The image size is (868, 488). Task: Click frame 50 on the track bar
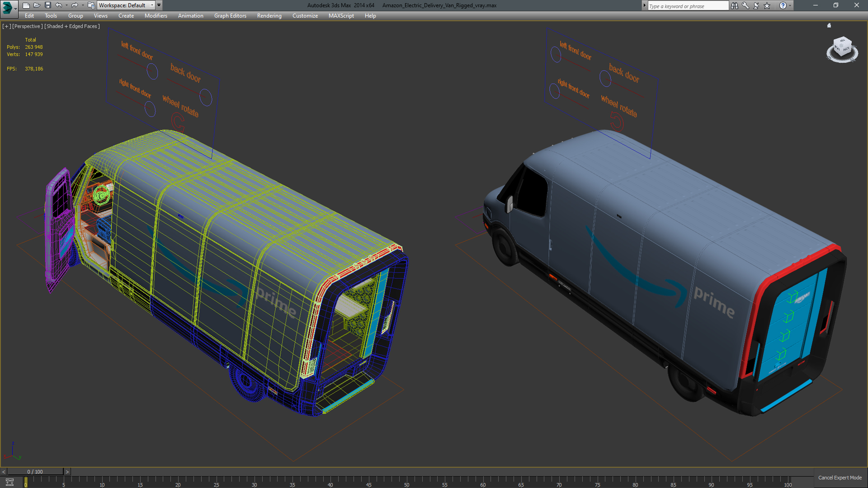coord(407,482)
